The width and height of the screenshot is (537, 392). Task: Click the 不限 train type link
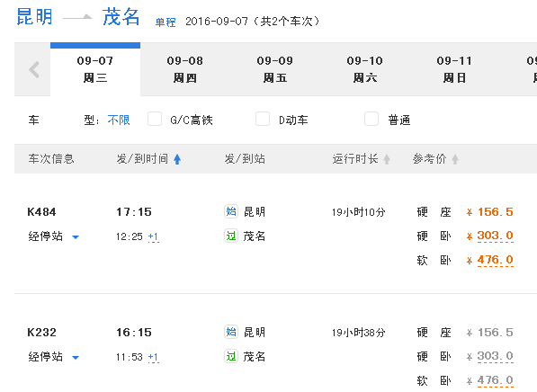click(119, 120)
